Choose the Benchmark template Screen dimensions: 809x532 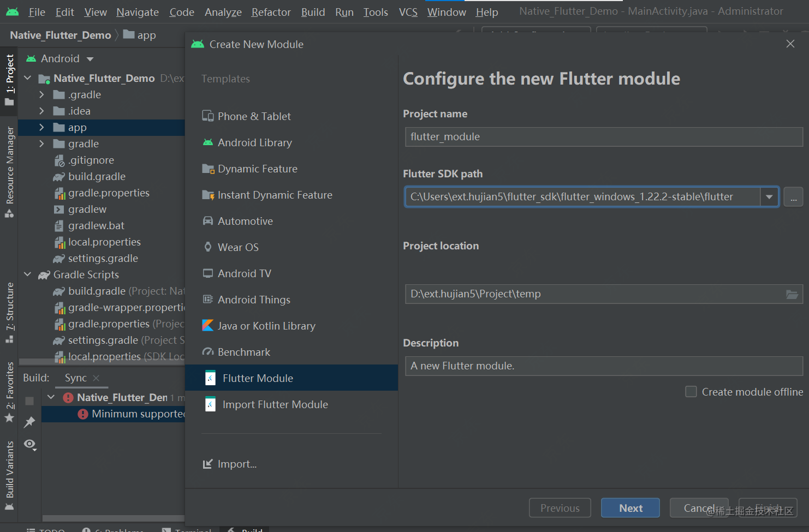[x=236, y=352]
